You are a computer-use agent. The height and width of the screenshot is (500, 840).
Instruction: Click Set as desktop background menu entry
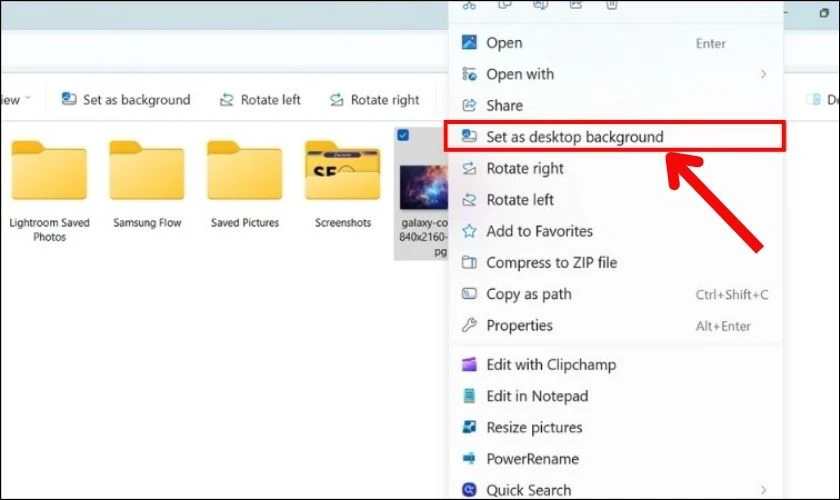coord(574,137)
